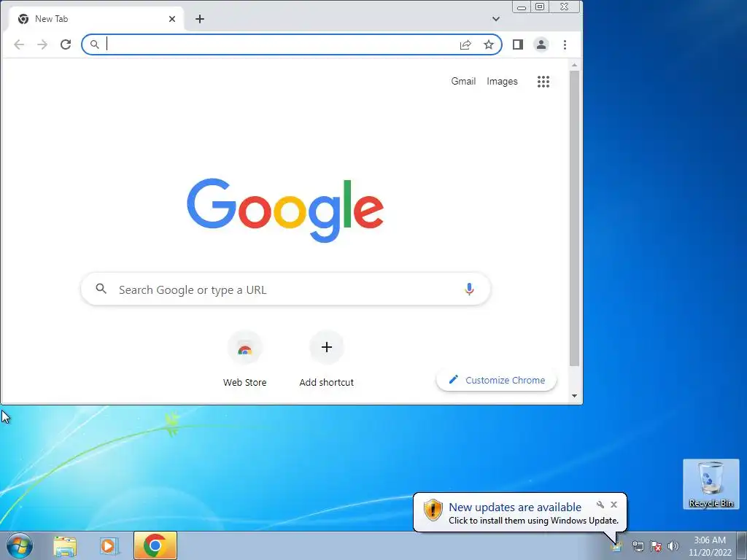Go back using the browser back arrow

19,44
